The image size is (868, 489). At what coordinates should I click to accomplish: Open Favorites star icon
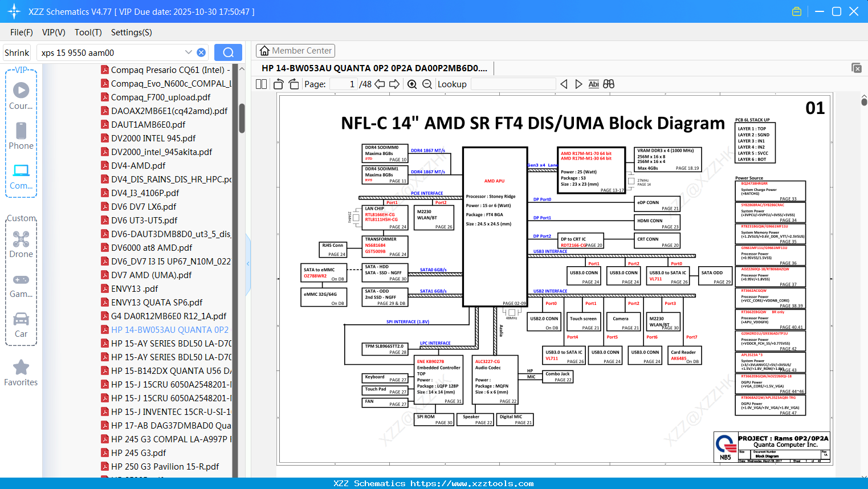[21, 373]
